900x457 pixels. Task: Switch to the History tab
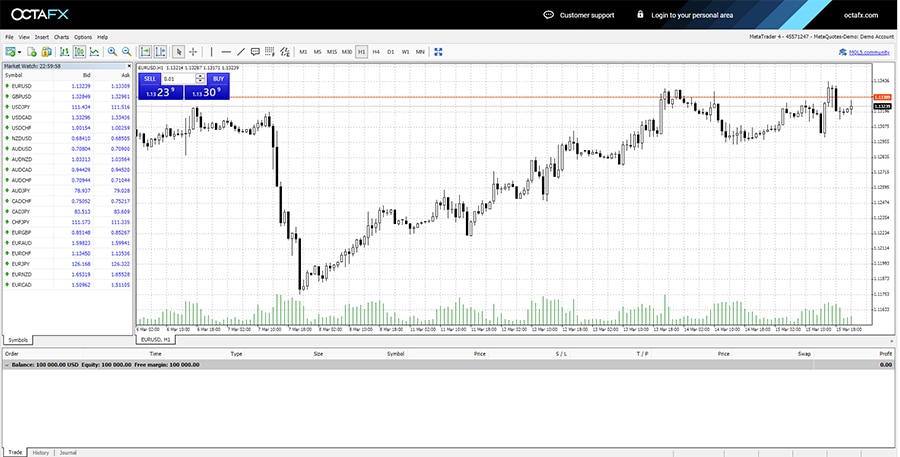[x=41, y=453]
